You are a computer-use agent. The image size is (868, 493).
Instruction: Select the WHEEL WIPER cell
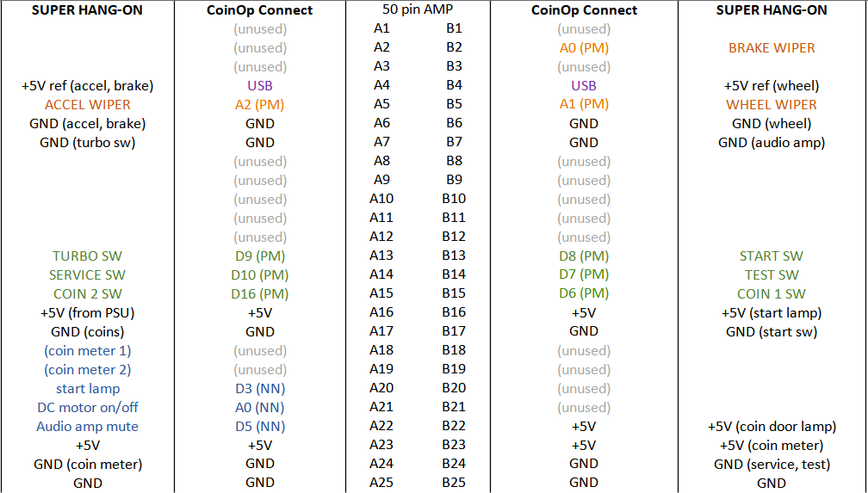[771, 105]
